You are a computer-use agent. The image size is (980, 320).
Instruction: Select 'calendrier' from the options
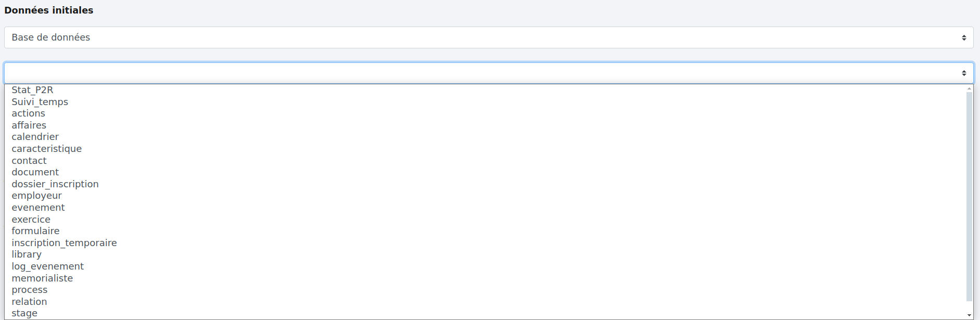tap(35, 137)
